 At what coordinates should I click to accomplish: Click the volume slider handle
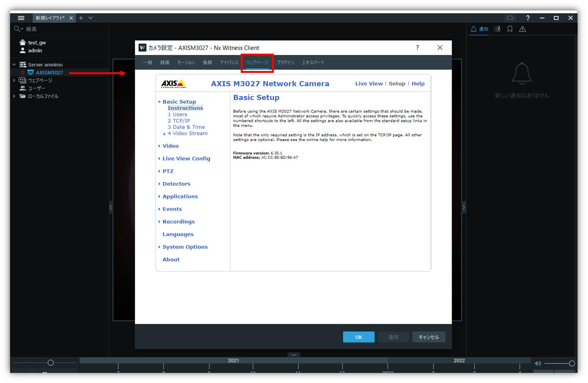point(572,363)
